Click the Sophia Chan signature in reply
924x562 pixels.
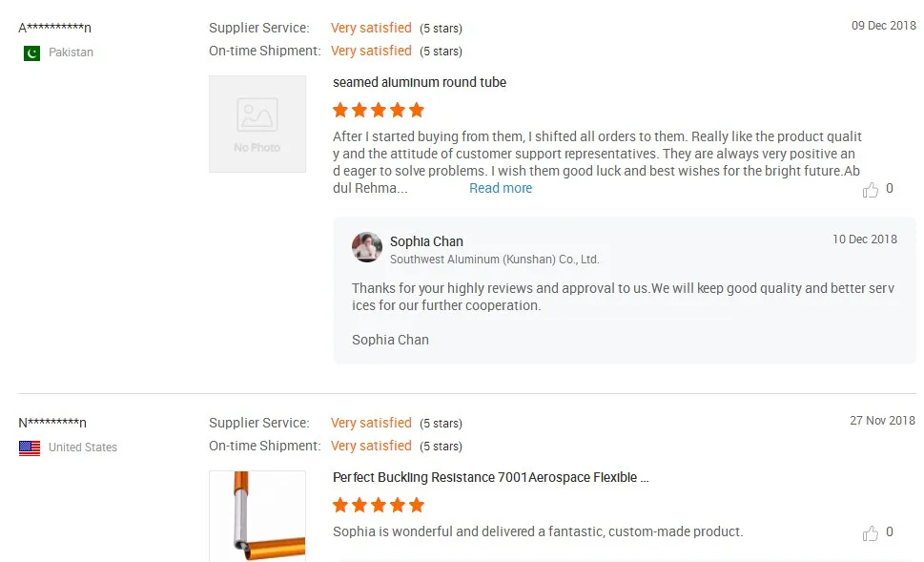point(390,340)
